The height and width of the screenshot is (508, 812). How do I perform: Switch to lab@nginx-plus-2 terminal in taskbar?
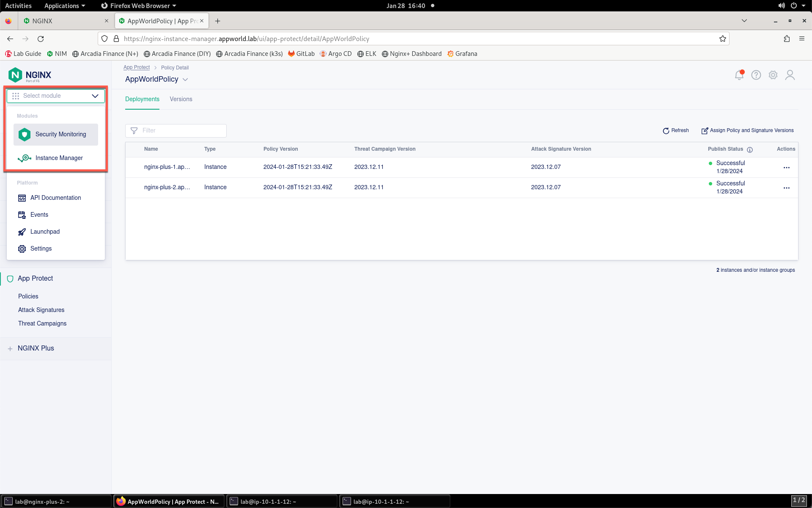[x=56, y=501]
